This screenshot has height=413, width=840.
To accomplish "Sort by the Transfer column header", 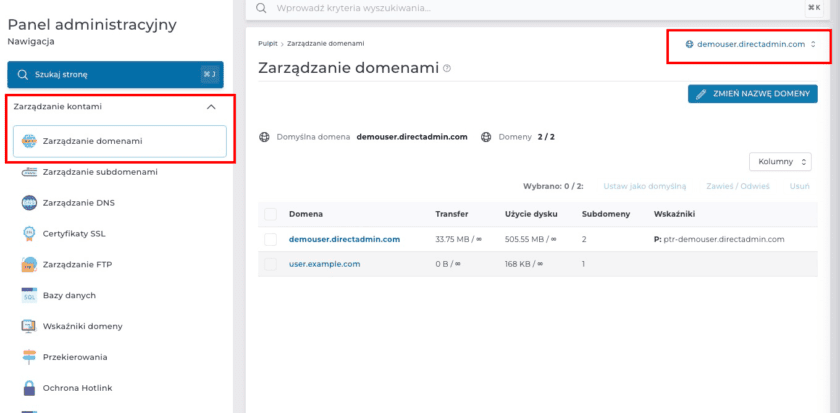I will (452, 214).
